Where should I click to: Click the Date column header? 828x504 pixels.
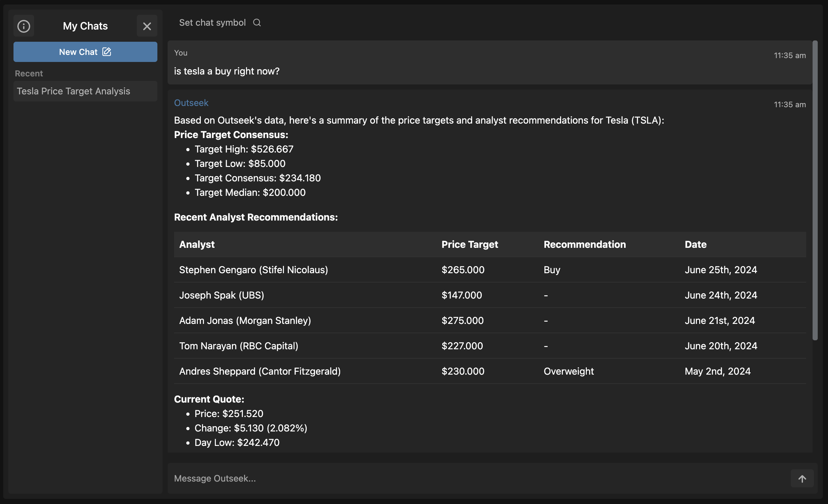[695, 244]
